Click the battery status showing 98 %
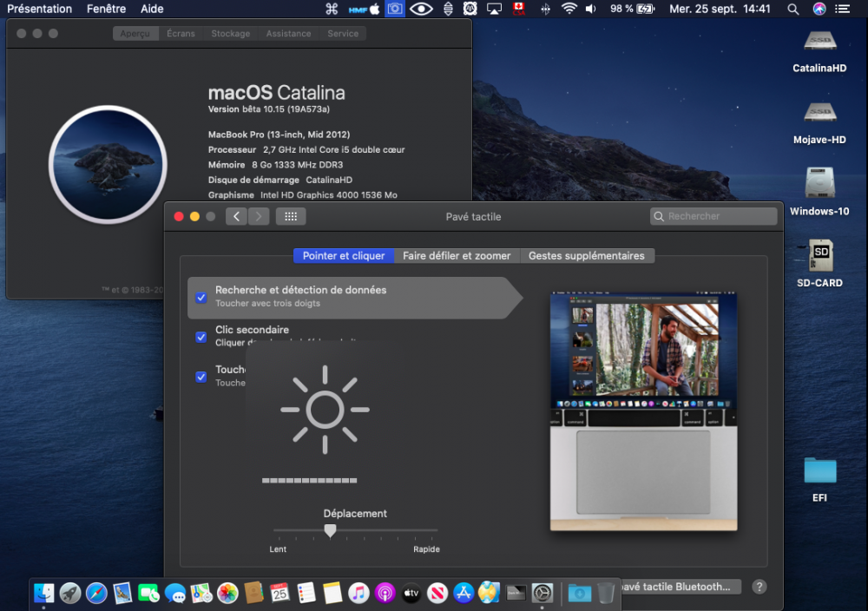The height and width of the screenshot is (611, 868). [x=632, y=9]
